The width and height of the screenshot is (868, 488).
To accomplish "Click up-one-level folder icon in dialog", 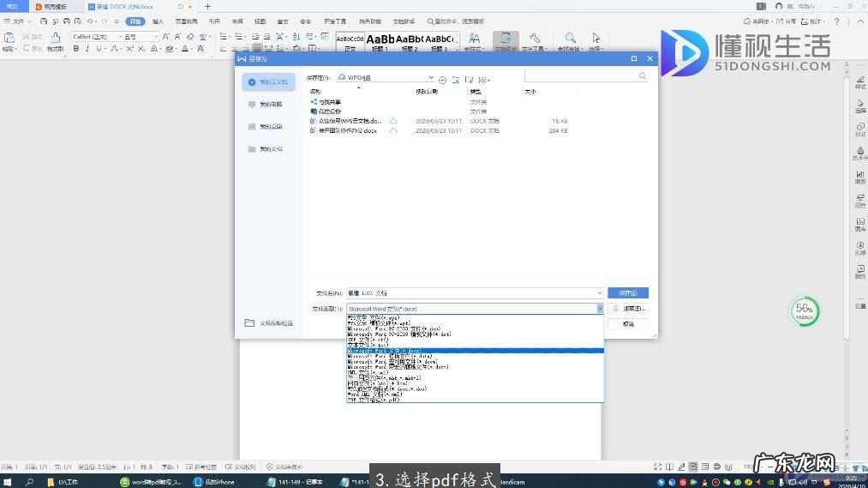I will (456, 81).
